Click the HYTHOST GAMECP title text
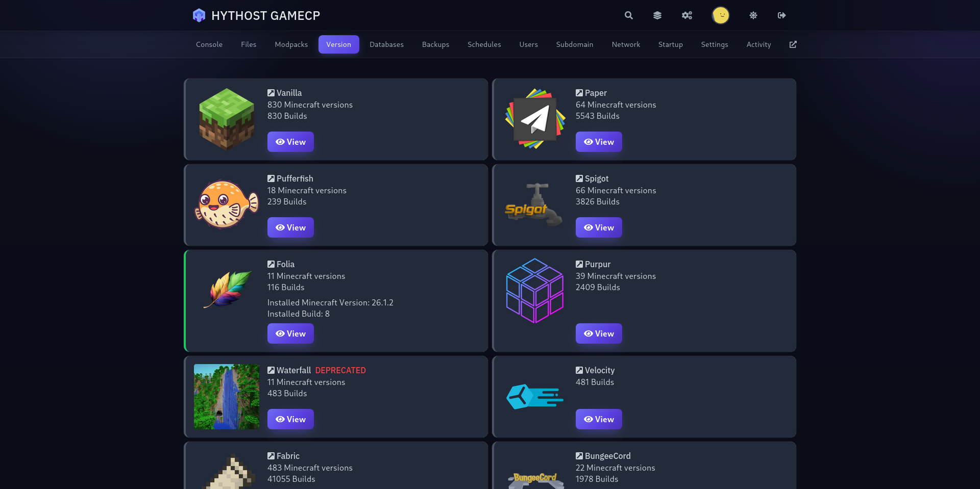Viewport: 980px width, 489px height. coord(266,15)
